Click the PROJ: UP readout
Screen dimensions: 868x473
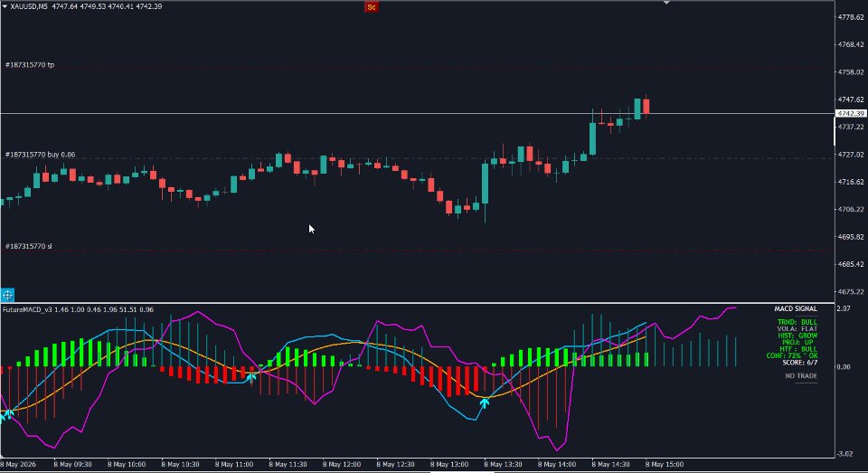(797, 342)
